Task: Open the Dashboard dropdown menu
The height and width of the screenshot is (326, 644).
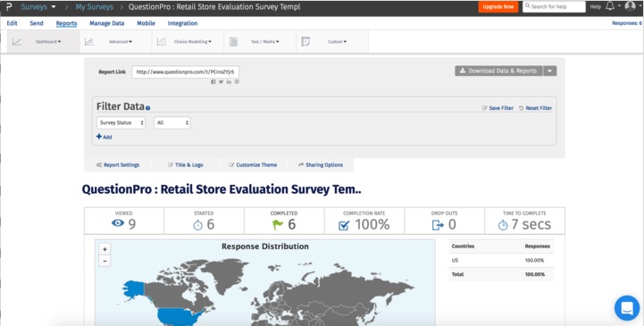Action: click(x=48, y=41)
